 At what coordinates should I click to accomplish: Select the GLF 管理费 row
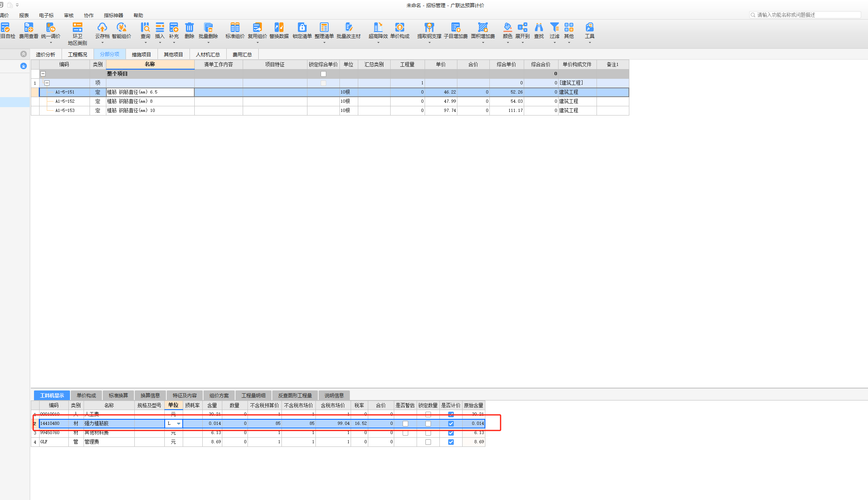pyautogui.click(x=258, y=442)
